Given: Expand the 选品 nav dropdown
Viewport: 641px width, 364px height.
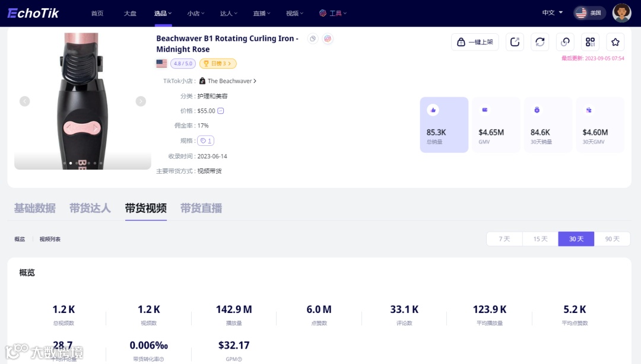Looking at the screenshot, I should (x=163, y=13).
